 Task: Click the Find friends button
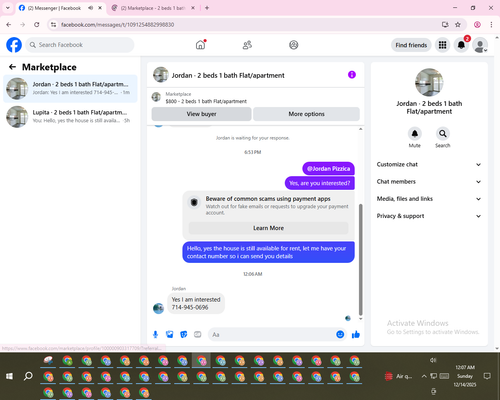411,45
